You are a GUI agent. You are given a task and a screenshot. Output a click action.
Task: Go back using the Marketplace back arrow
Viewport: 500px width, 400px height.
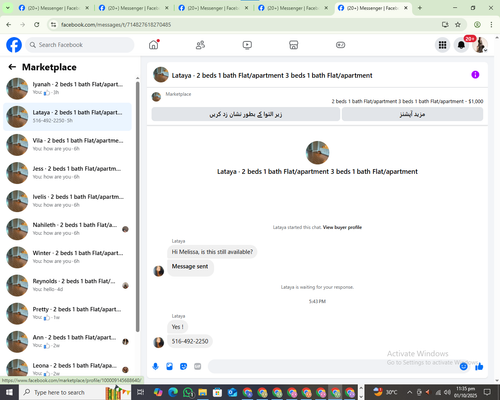pos(12,67)
